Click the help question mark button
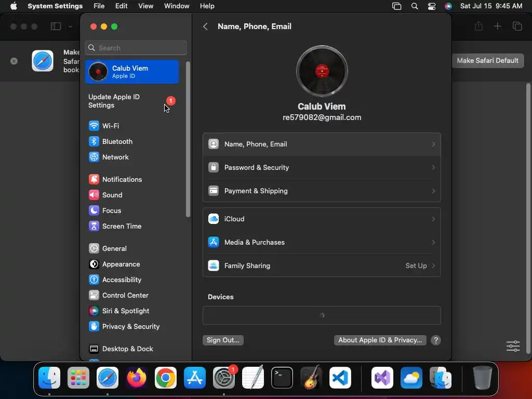This screenshot has height=399, width=532. pyautogui.click(x=436, y=340)
